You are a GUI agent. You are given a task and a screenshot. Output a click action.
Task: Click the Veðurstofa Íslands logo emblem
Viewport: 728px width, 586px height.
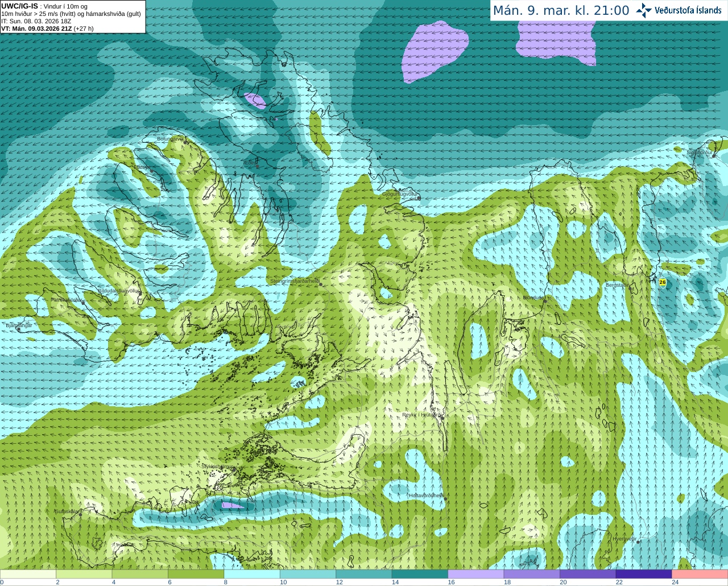click(x=644, y=10)
